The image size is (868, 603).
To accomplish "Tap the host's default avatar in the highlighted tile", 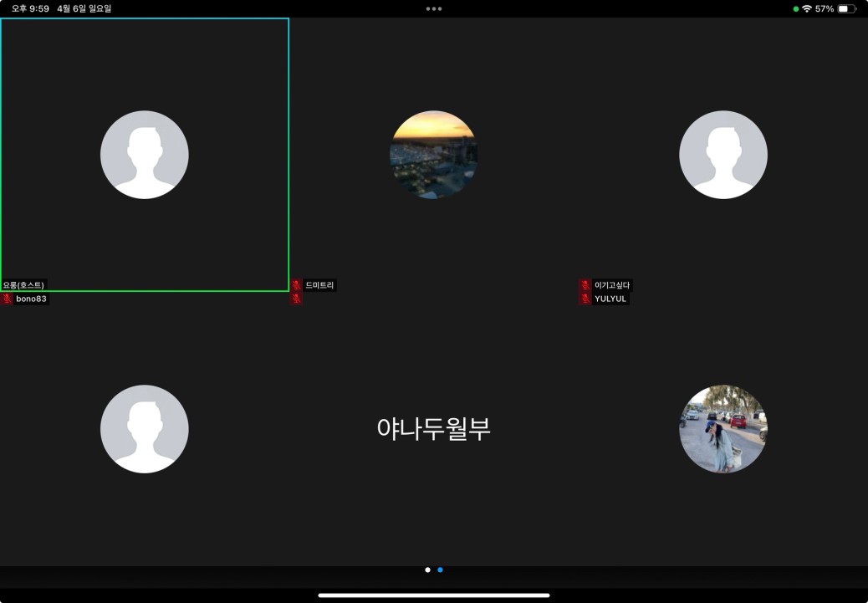I will 145,155.
